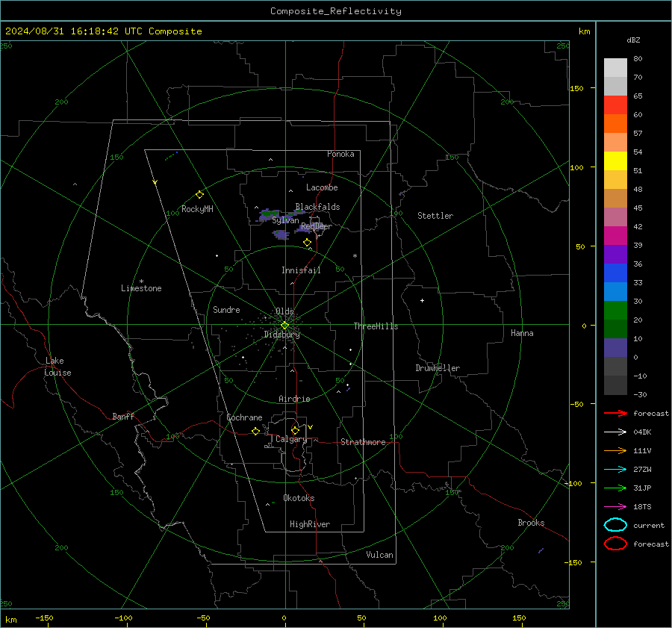672x628 pixels.
Task: Click the Lake Louise label
Action: [x=57, y=367]
